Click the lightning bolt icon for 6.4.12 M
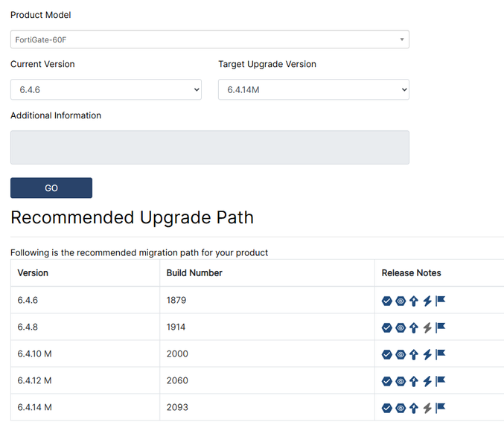Viewport: 504px width, 425px height. tap(427, 381)
